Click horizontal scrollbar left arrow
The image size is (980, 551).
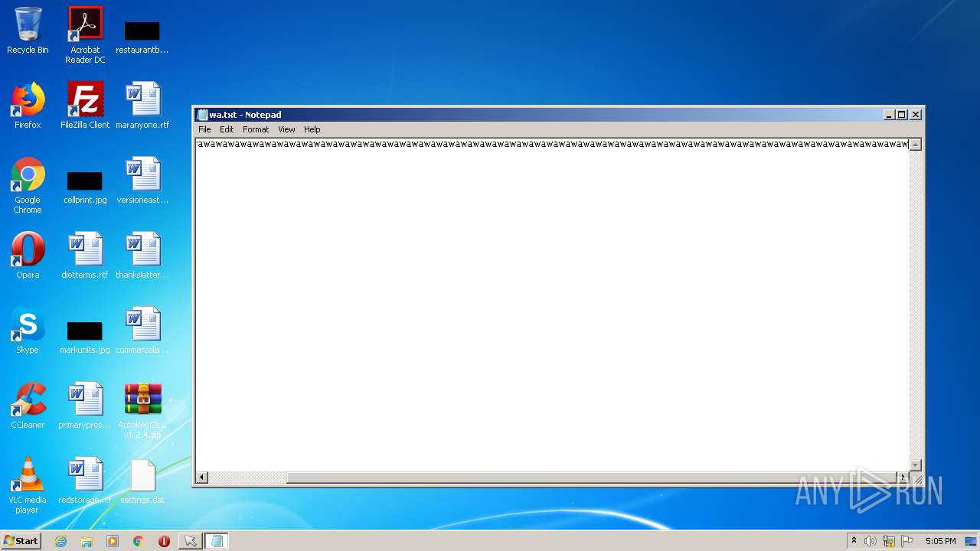click(202, 478)
